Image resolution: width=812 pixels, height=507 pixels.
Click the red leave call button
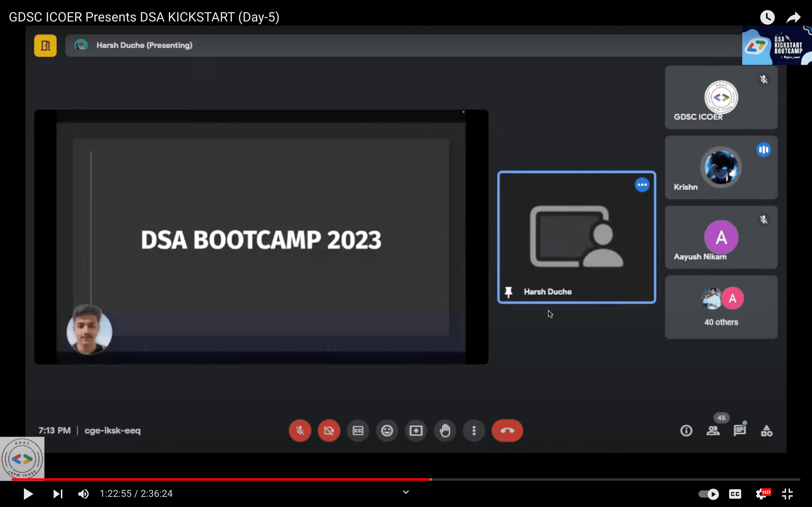[x=507, y=430]
